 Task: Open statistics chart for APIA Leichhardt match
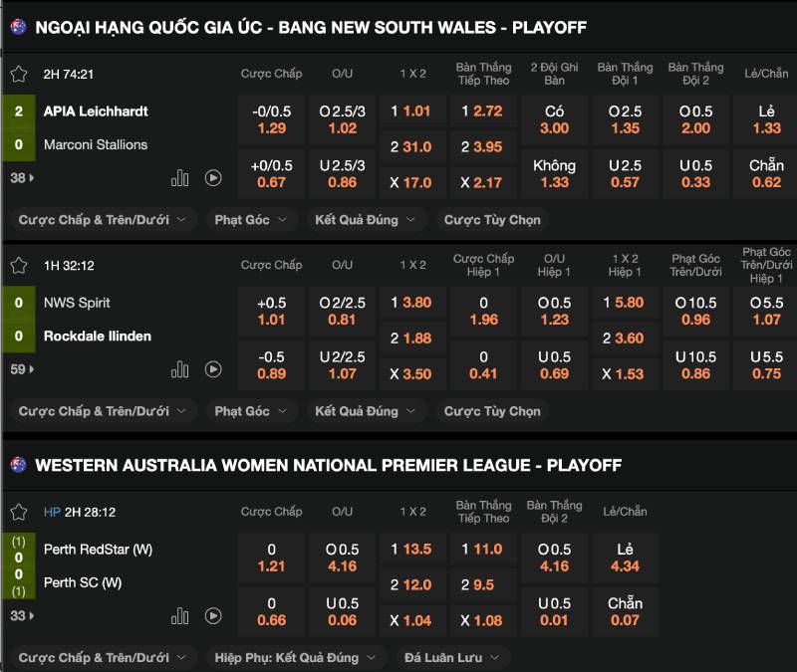point(180,178)
